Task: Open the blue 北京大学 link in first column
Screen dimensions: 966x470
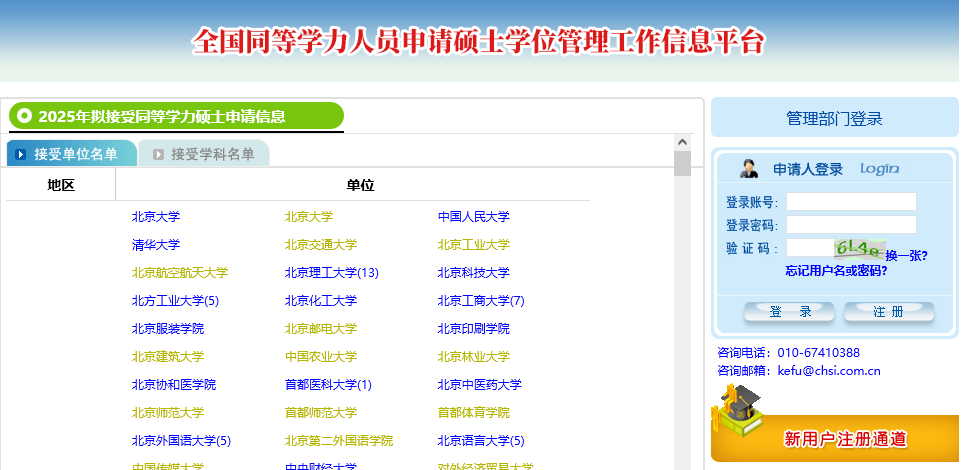Action: tap(156, 217)
